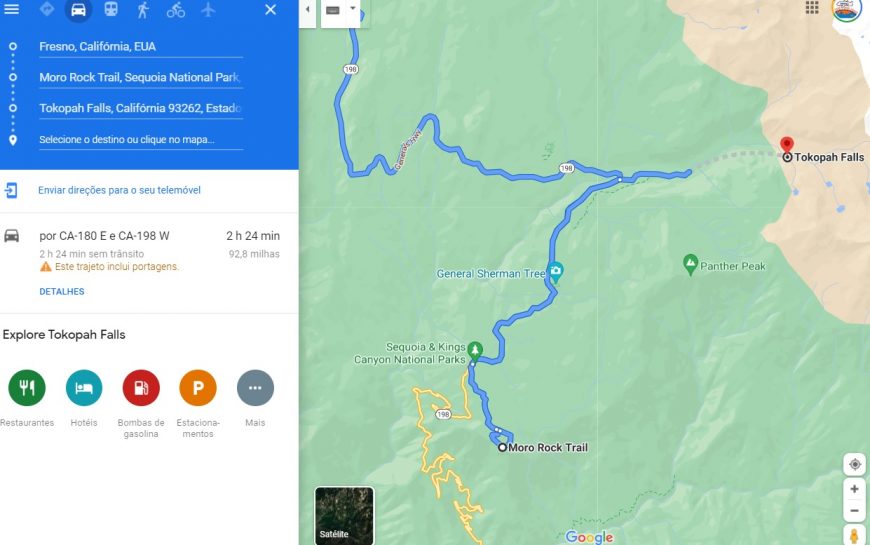Collapse the side directions panel
Image resolution: width=870 pixels, height=545 pixels.
click(307, 11)
